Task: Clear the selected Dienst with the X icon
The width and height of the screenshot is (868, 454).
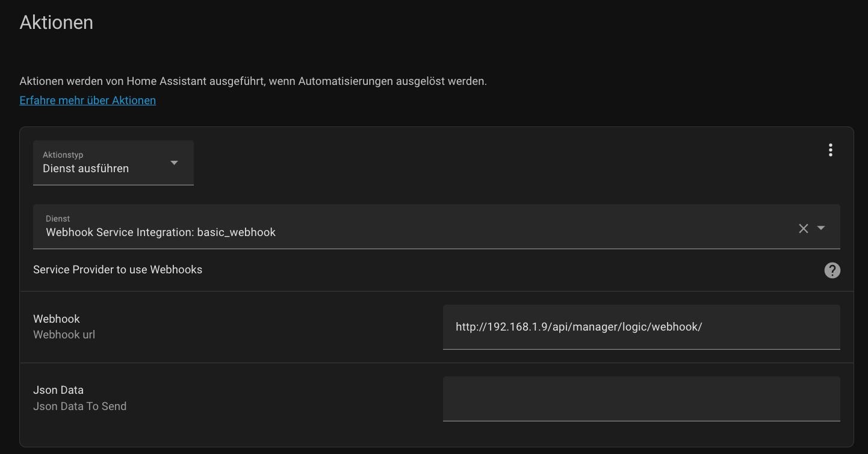Action: tap(803, 228)
